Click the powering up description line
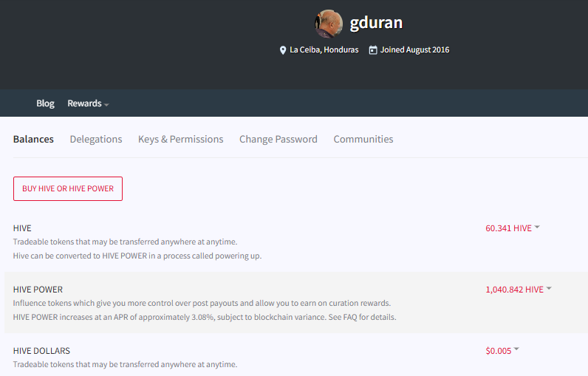 (x=137, y=256)
